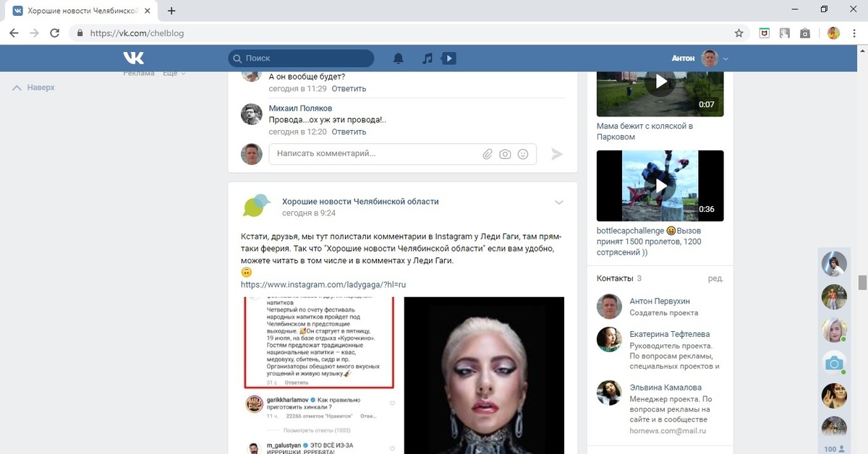The width and height of the screenshot is (868, 454).
Task: Open emoji smiley picker in comment box
Action: 522,154
